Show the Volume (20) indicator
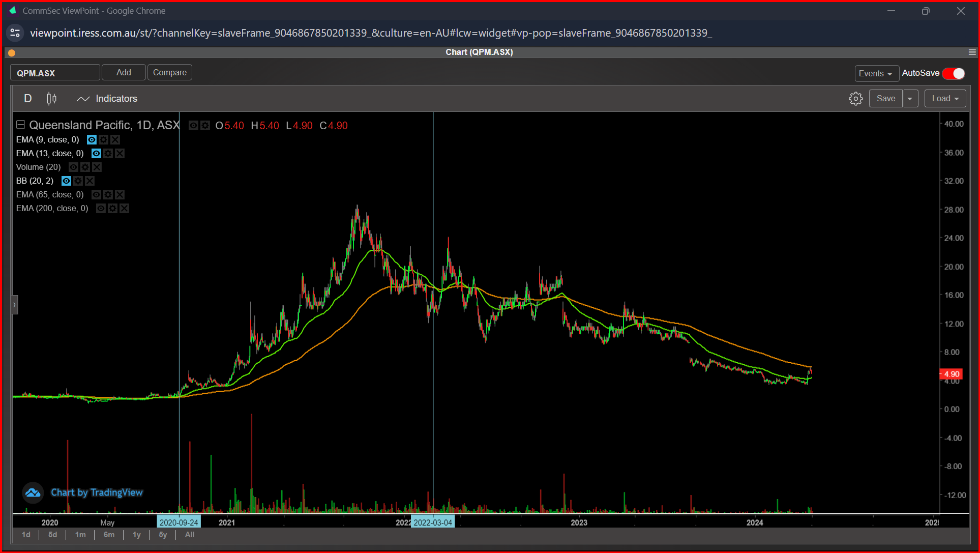The height and width of the screenshot is (553, 980). pyautogui.click(x=73, y=167)
